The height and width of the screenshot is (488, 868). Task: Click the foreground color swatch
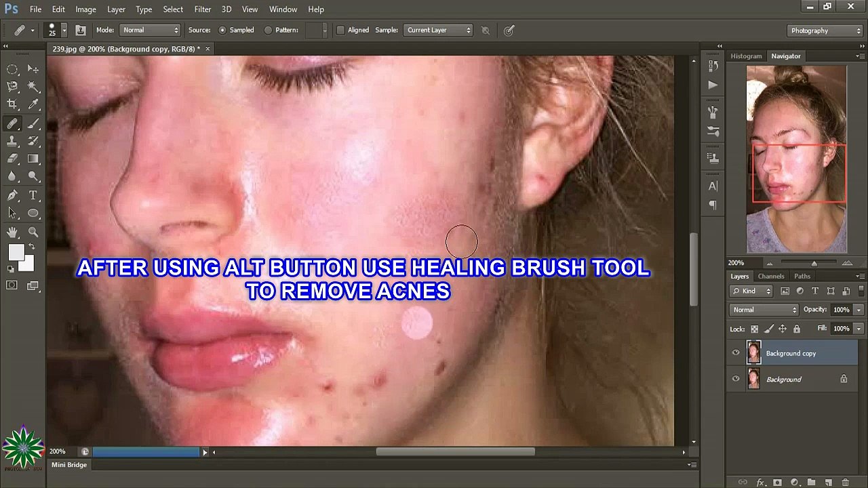[x=15, y=252]
